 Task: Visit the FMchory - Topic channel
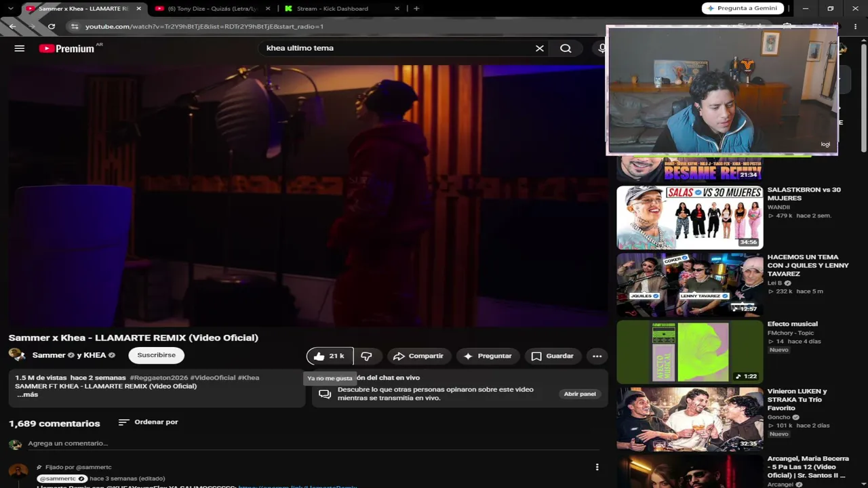(791, 333)
